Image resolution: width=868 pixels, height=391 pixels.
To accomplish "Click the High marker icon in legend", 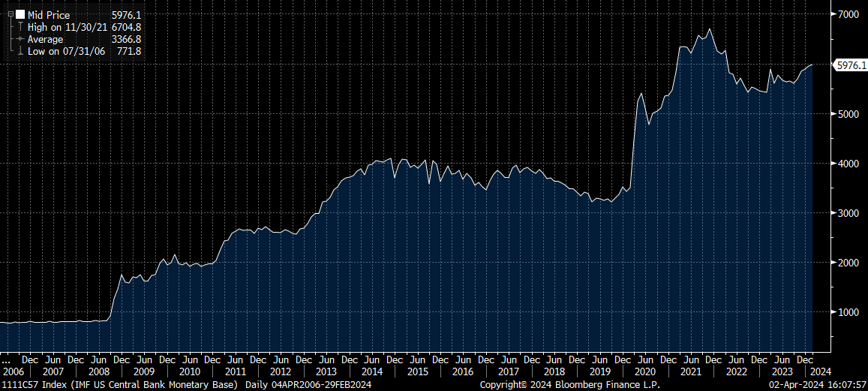I will [x=20, y=27].
